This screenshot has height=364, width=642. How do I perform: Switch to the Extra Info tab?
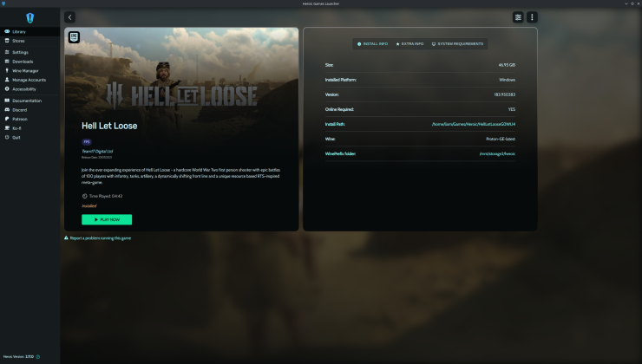[x=409, y=43]
